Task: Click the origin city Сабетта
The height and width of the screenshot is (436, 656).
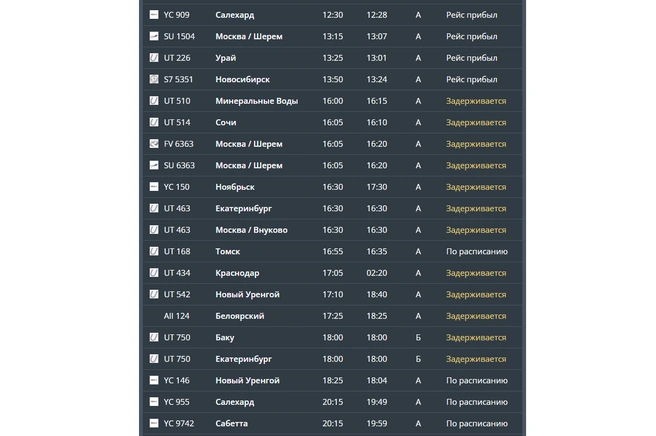Action: (x=231, y=423)
